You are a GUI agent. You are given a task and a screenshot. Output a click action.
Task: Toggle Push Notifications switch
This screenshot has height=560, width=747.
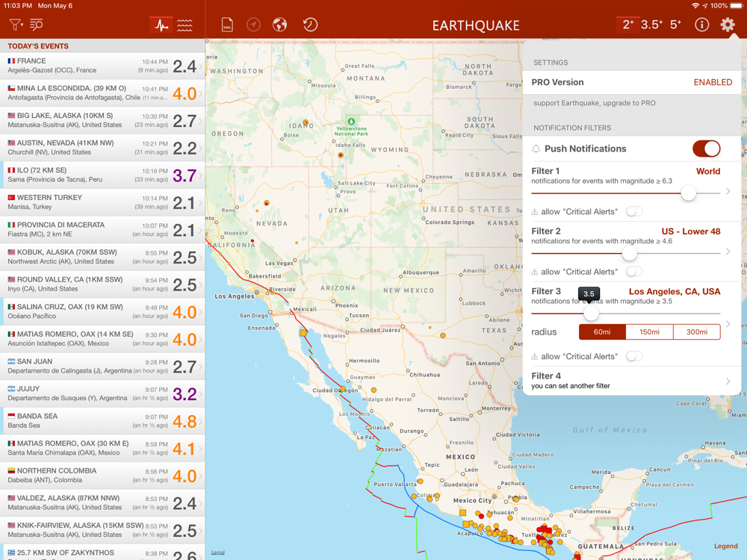pos(706,149)
